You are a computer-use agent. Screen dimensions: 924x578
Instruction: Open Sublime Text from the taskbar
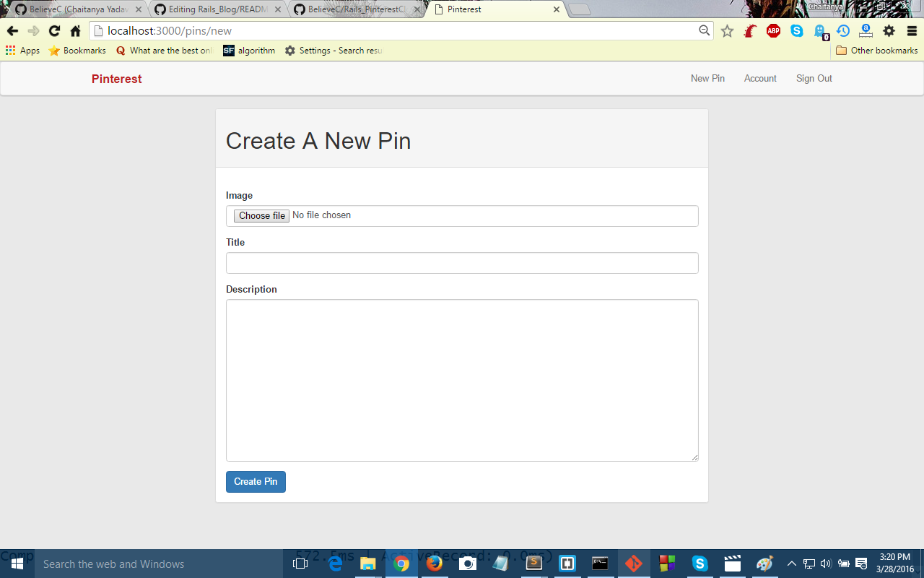click(x=534, y=564)
